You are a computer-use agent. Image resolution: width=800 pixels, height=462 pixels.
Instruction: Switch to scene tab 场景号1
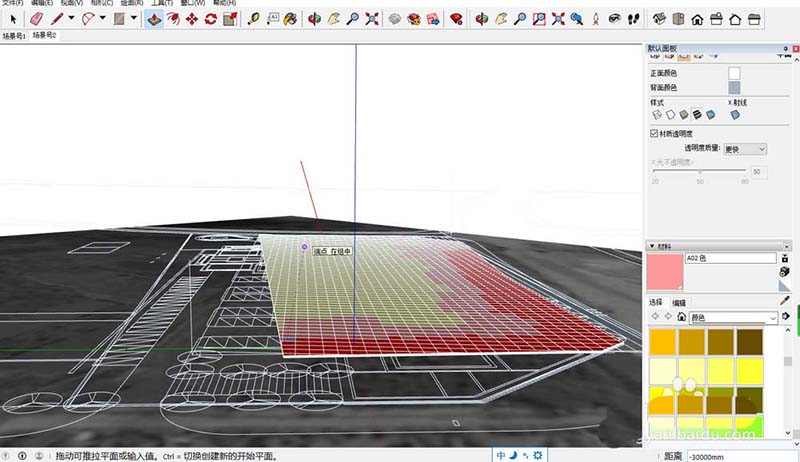point(14,36)
